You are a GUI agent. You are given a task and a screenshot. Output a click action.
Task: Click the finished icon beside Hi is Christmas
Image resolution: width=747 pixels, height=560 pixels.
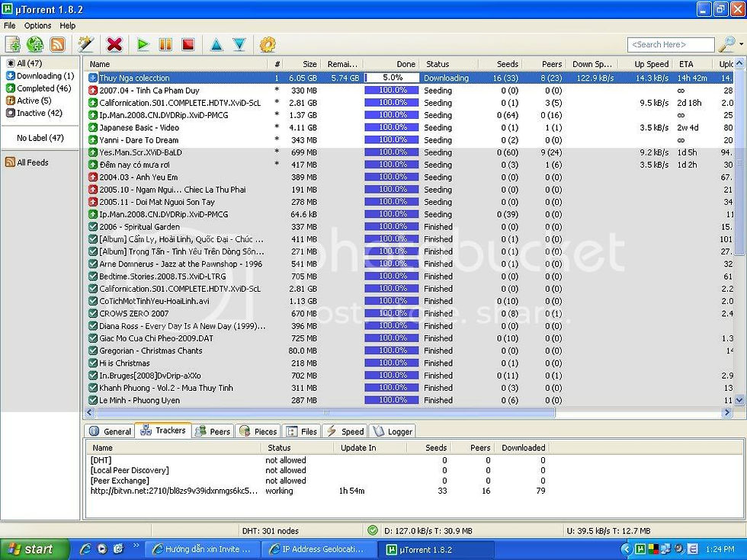[93, 363]
